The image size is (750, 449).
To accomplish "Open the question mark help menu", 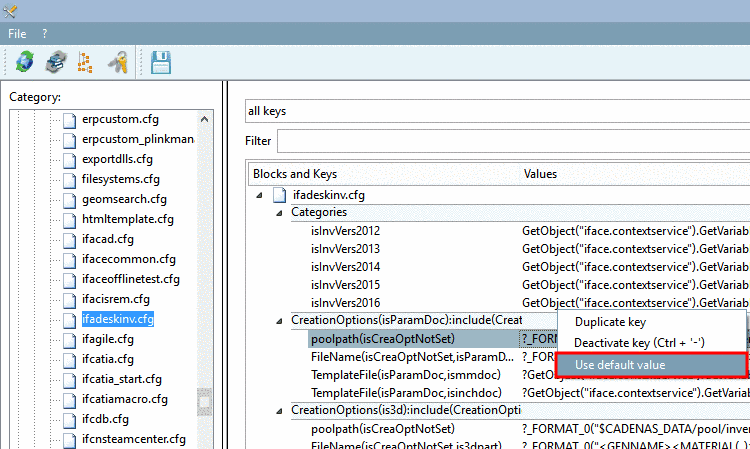I will click(45, 34).
